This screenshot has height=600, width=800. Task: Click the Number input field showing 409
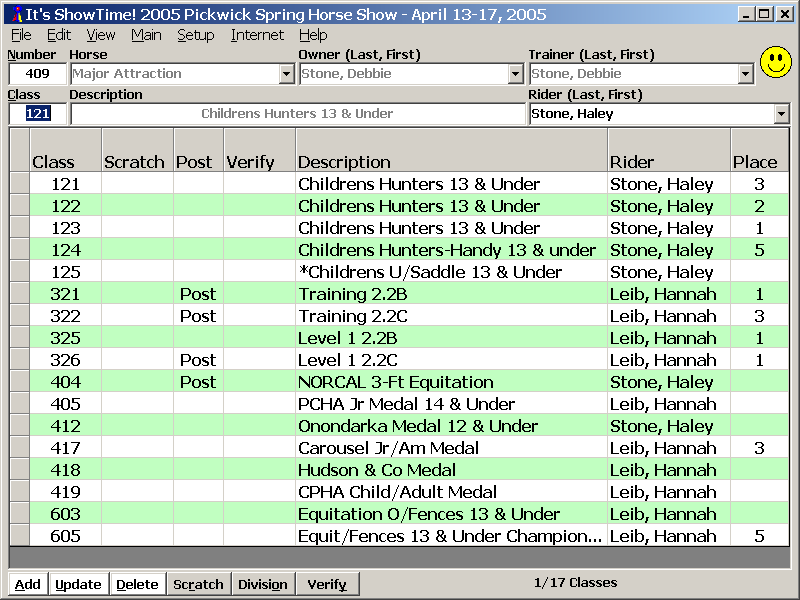point(38,74)
